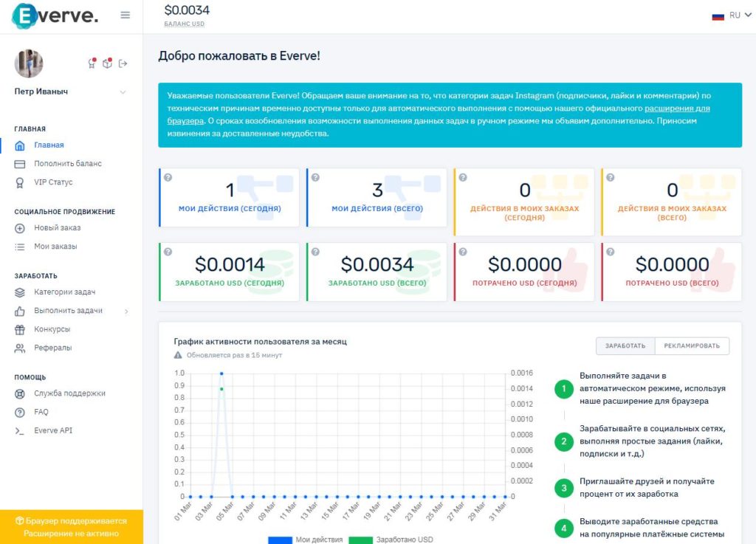Open the RU language dropdown
This screenshot has height=544, width=756.
click(x=740, y=16)
